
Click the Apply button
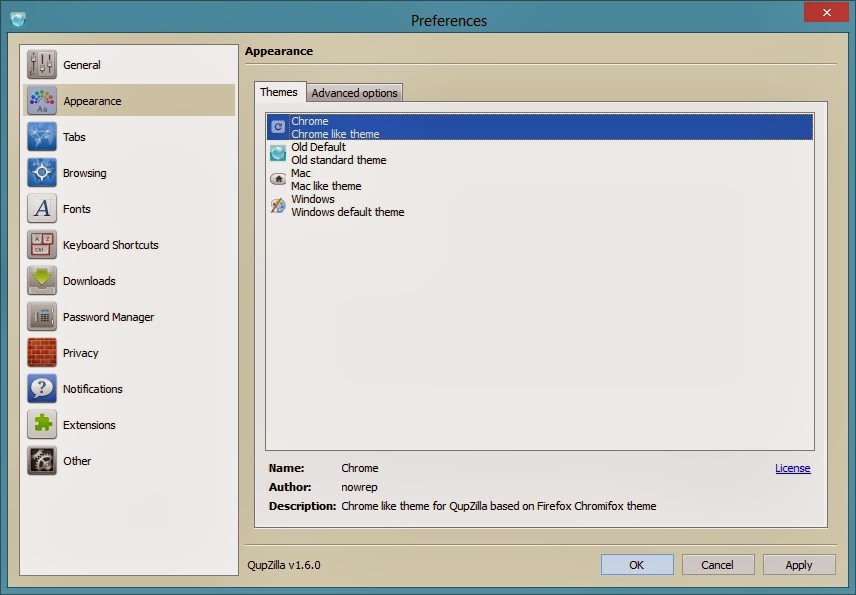799,565
